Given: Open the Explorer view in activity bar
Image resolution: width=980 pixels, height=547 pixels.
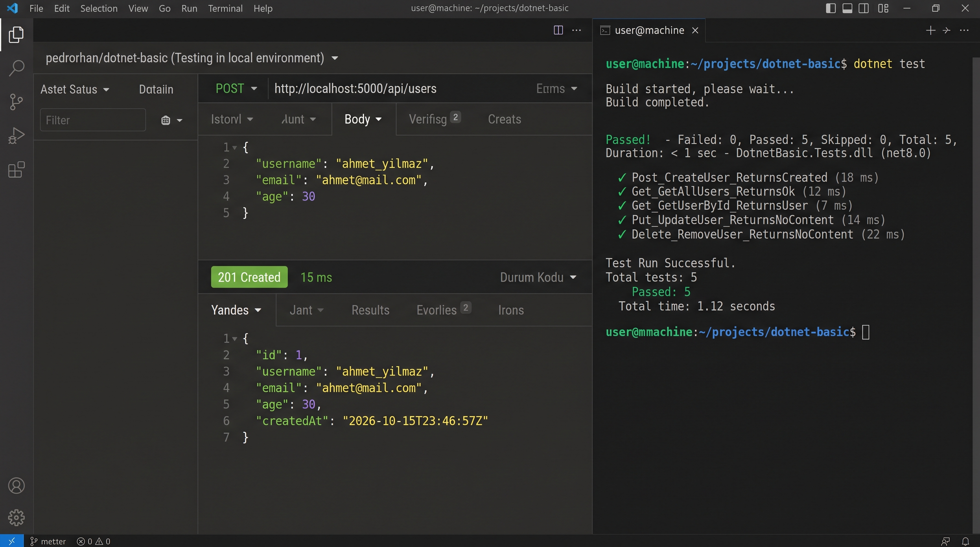Looking at the screenshot, I should [16, 35].
